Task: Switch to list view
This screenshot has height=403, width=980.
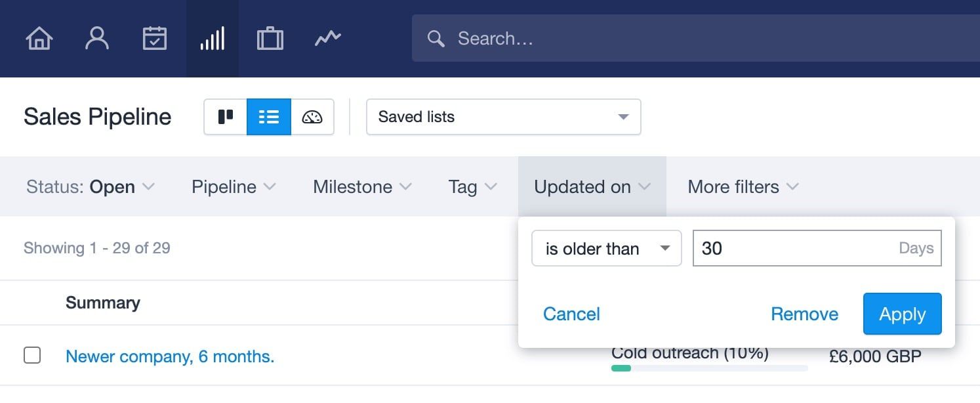Action: coord(269,117)
